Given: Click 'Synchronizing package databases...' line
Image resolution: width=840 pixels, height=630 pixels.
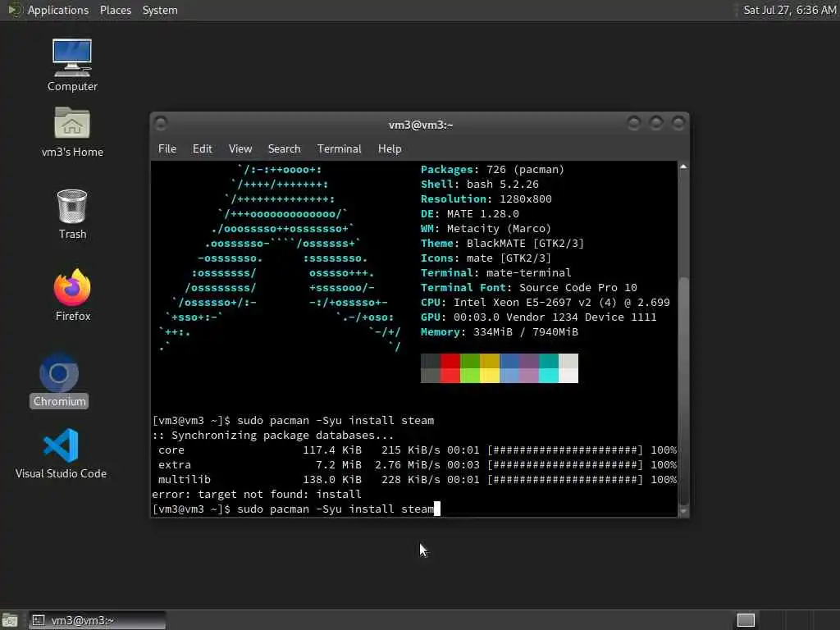Looking at the screenshot, I should pos(273,436).
